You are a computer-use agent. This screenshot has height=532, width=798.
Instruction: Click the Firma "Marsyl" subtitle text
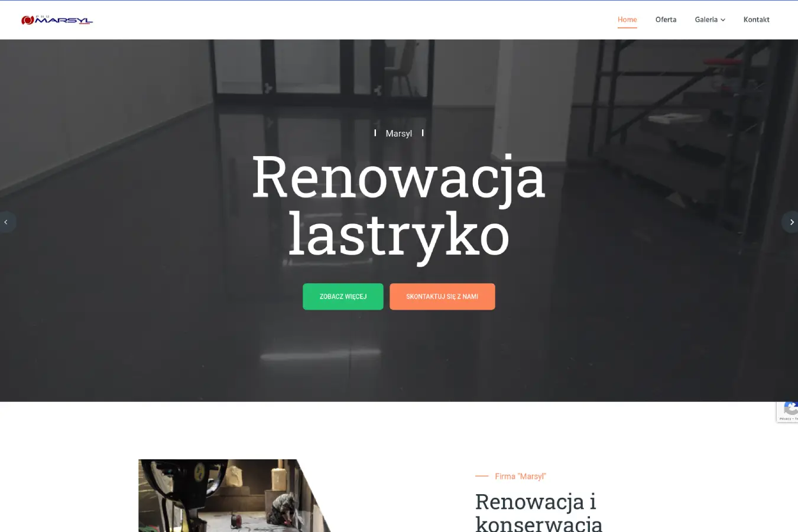(x=520, y=476)
